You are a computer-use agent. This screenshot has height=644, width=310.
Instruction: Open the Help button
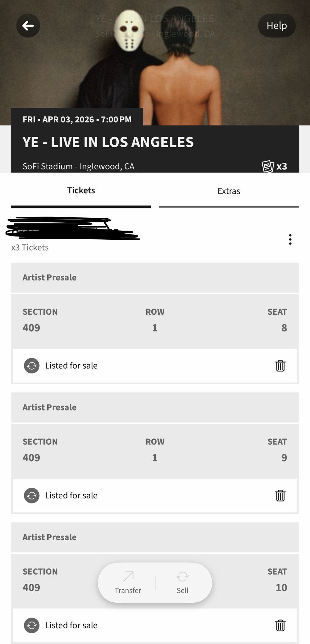(277, 25)
